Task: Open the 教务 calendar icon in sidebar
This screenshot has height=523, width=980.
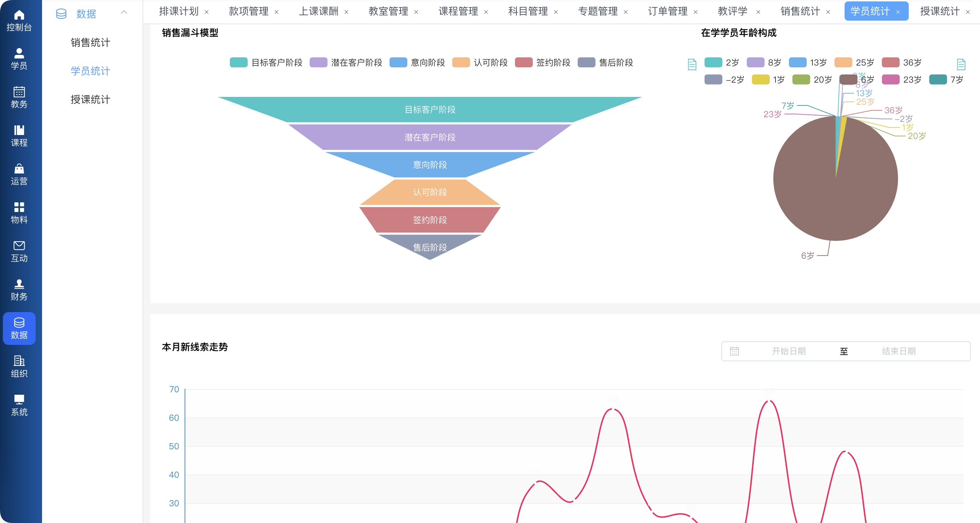Action: pos(19,92)
